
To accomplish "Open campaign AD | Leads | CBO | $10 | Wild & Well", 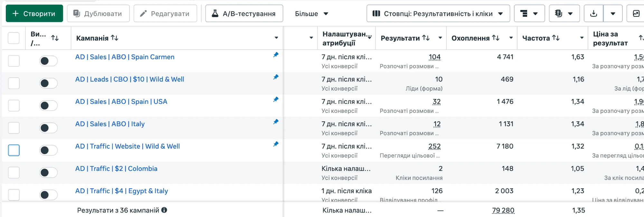I will click(x=129, y=79).
